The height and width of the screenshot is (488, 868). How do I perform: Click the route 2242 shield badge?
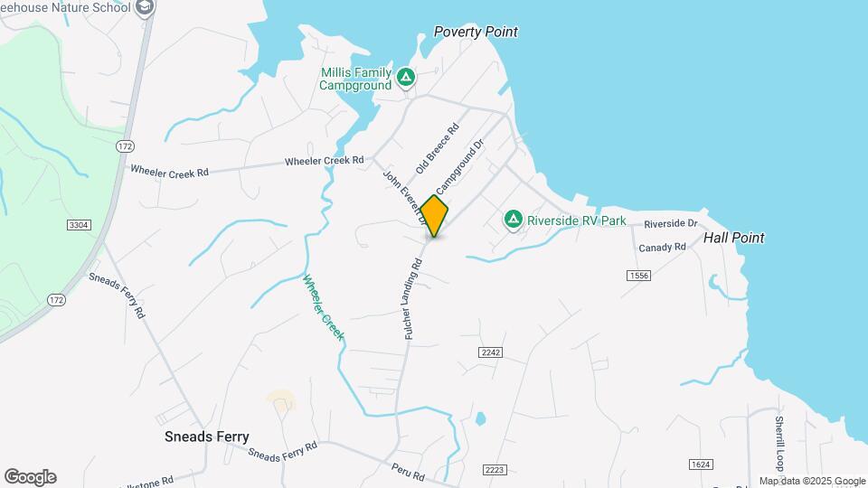pyautogui.click(x=490, y=352)
